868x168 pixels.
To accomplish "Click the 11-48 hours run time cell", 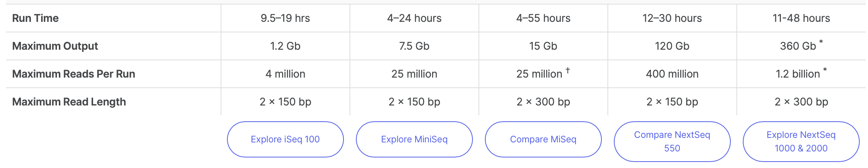I will 801,18.
